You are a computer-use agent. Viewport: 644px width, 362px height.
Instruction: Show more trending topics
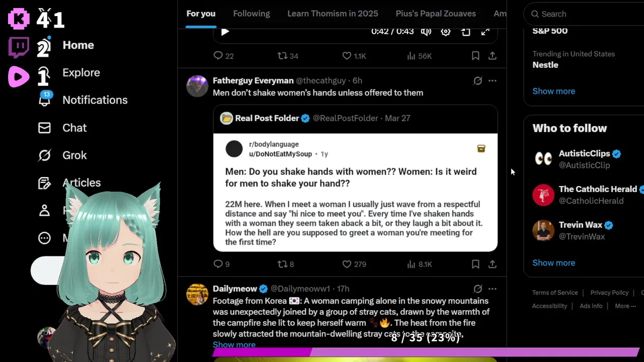click(x=553, y=91)
